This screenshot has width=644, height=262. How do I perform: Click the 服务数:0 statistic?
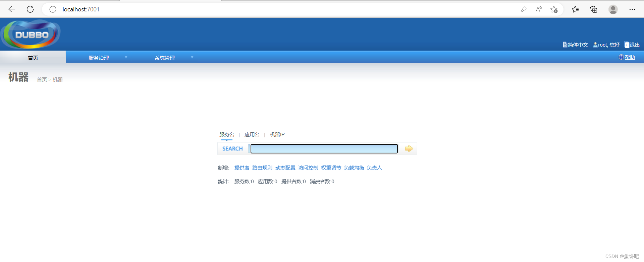[244, 181]
